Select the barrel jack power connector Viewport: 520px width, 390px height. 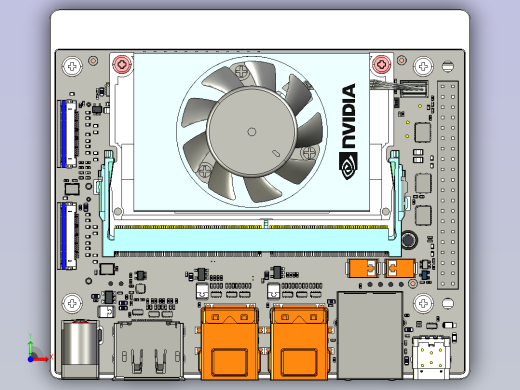coord(81,349)
